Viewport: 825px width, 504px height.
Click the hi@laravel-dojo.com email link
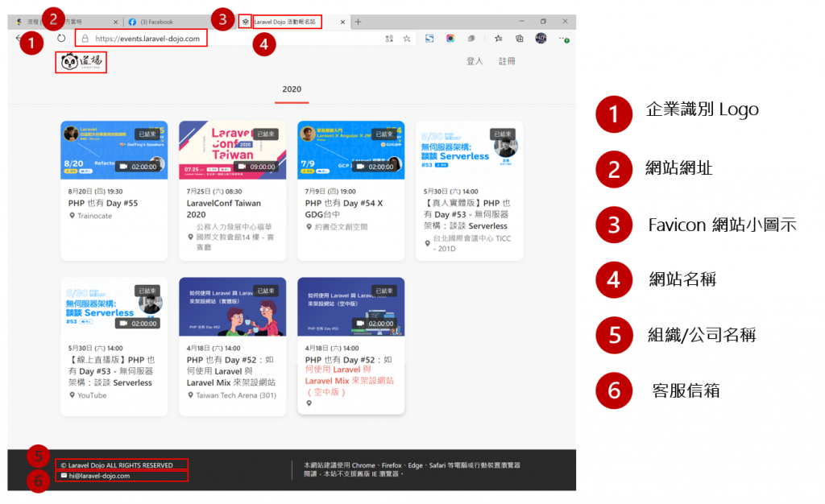click(99, 476)
